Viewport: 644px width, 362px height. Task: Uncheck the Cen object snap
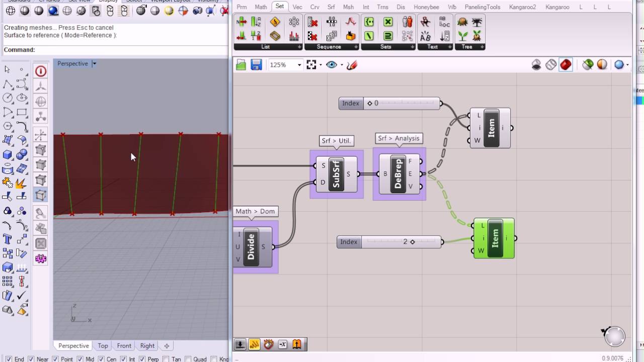click(101, 359)
